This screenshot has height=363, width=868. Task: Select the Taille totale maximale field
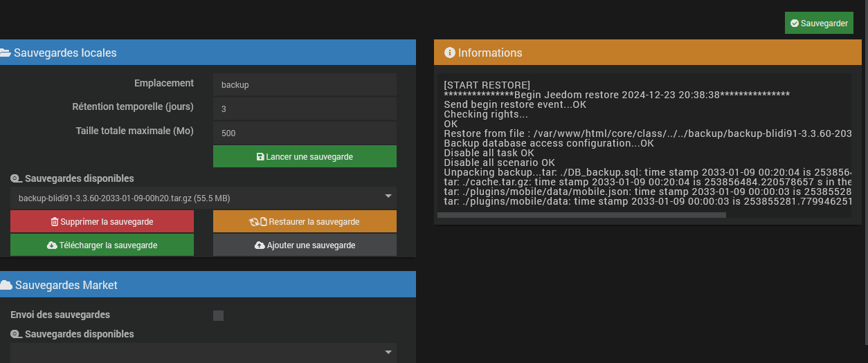[305, 132]
